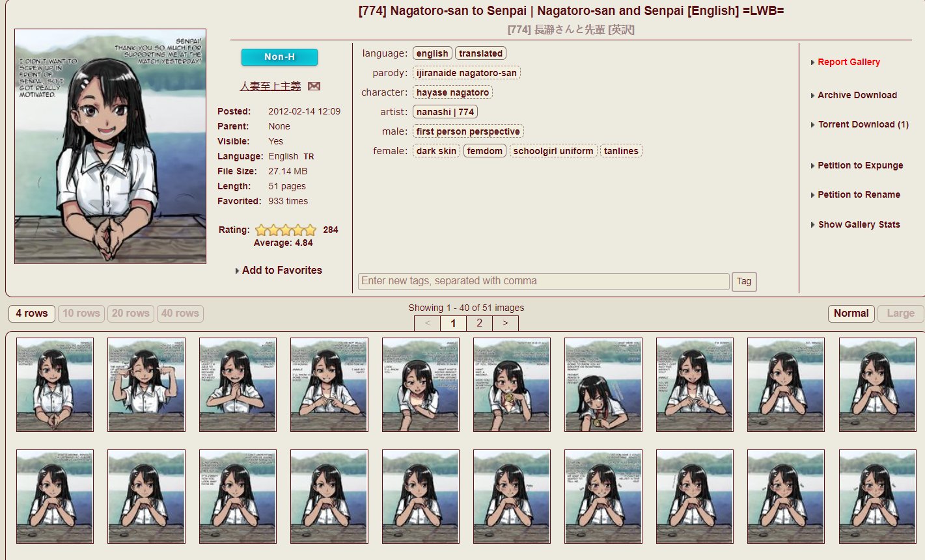The image size is (925, 560).
Task: Open the first thumbnail in the top row
Action: pos(55,384)
